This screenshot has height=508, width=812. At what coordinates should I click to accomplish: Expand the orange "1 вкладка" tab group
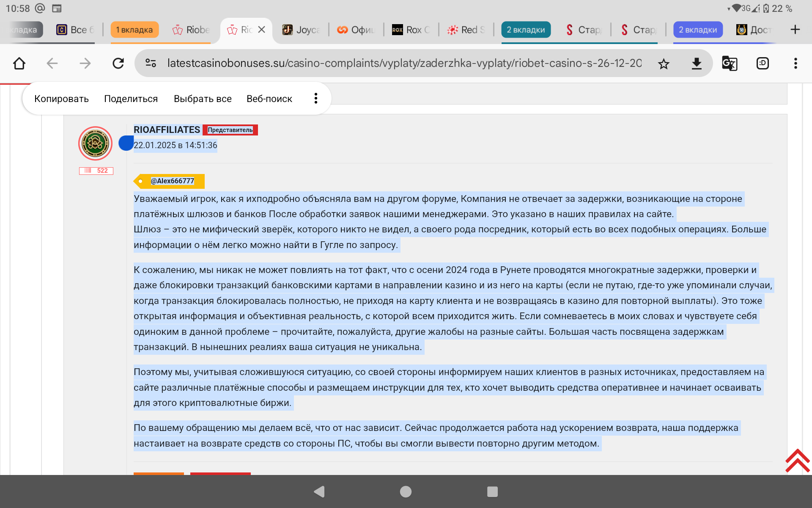[x=134, y=30]
